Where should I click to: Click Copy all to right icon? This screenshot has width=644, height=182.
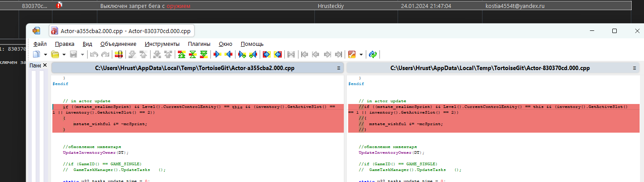click(x=266, y=54)
